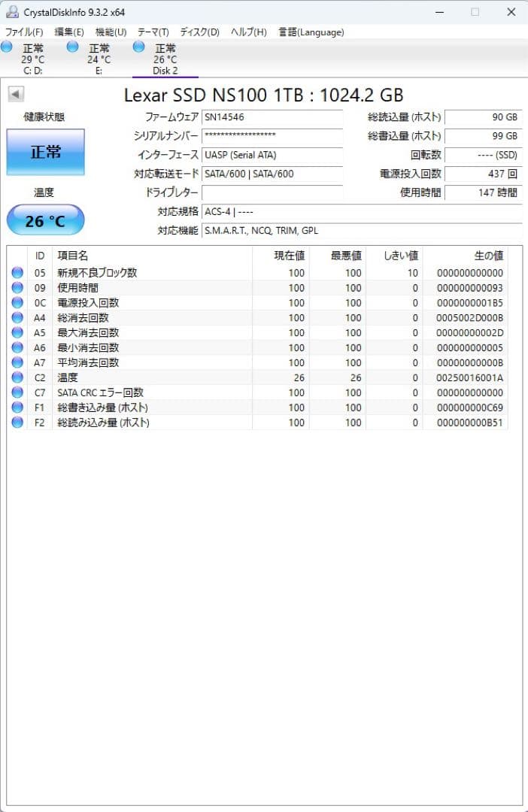Click the masked serial number field
This screenshot has width=528, height=812.
coord(272,135)
